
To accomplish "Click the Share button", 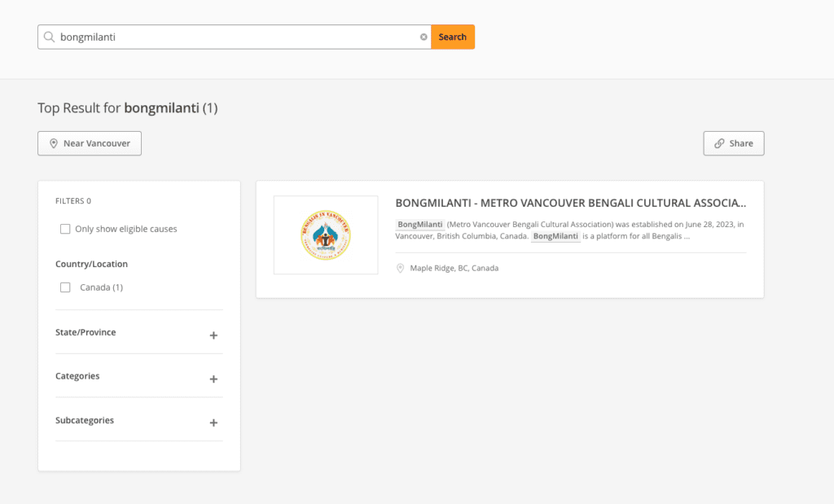I will tap(734, 143).
